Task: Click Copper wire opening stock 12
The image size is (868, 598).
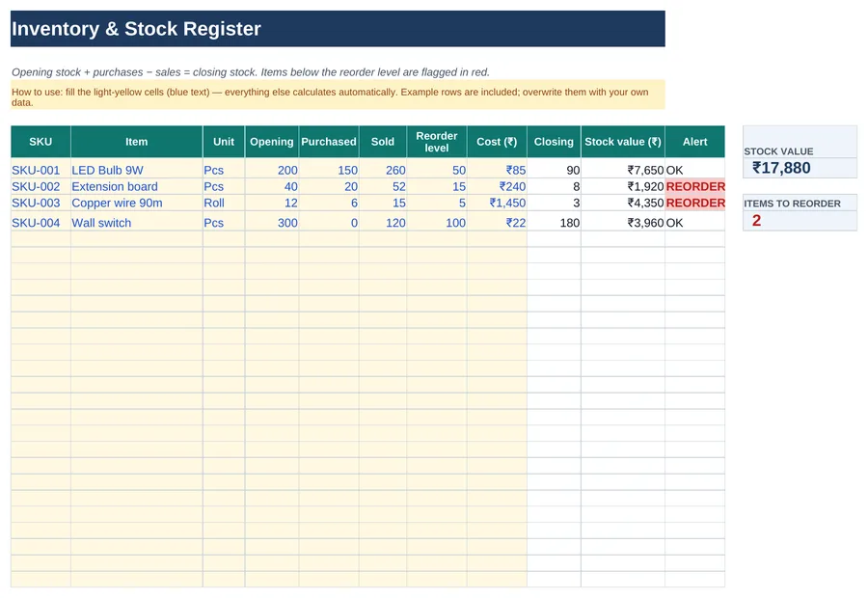Action: (x=272, y=203)
